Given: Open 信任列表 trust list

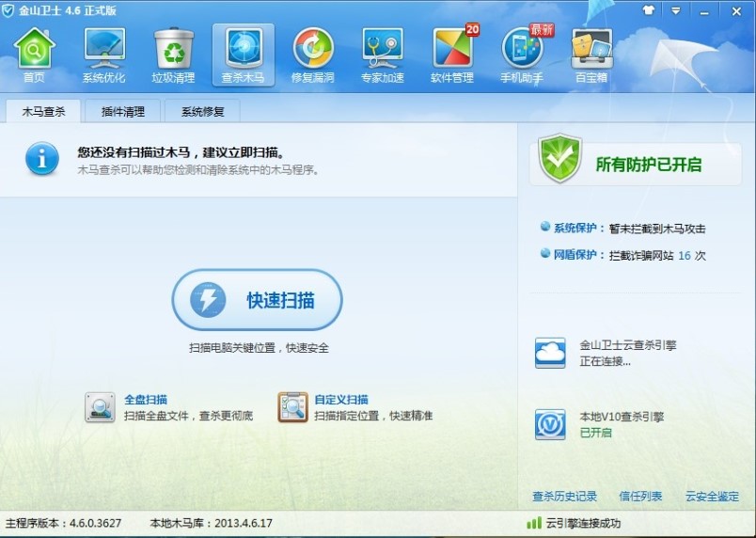Looking at the screenshot, I should 640,496.
